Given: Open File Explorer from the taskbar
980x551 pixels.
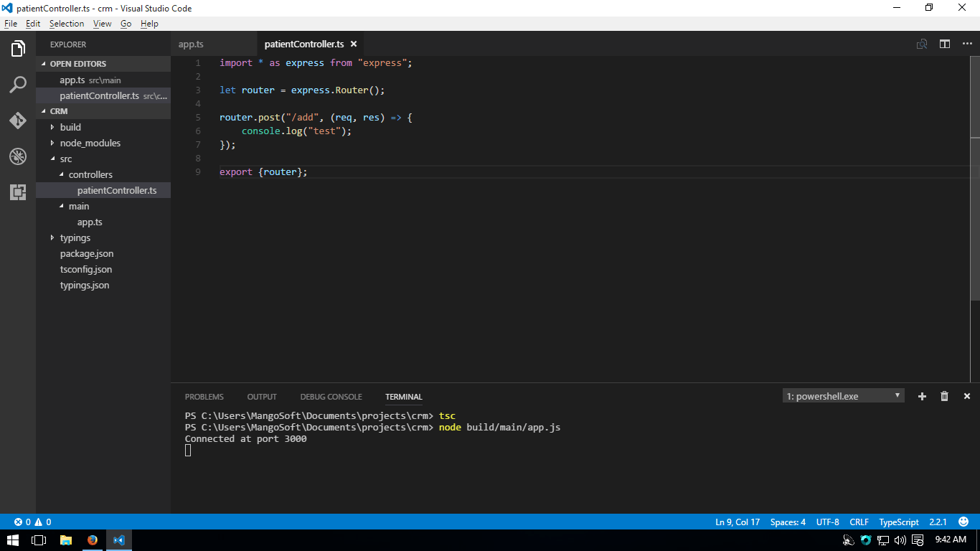Looking at the screenshot, I should coord(65,540).
